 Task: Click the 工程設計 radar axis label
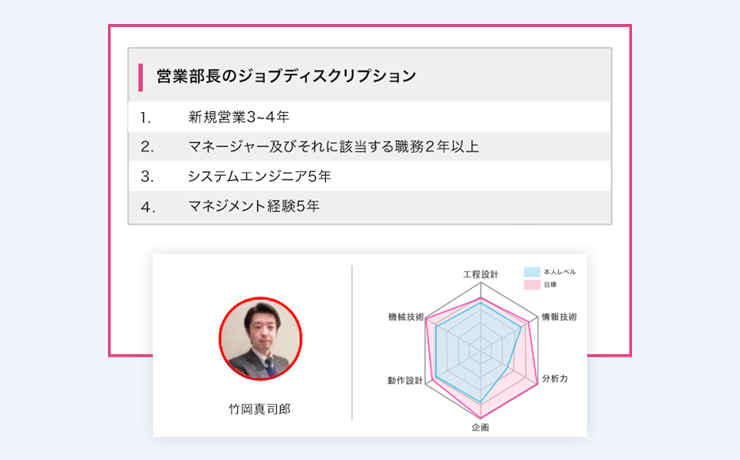pyautogui.click(x=480, y=275)
